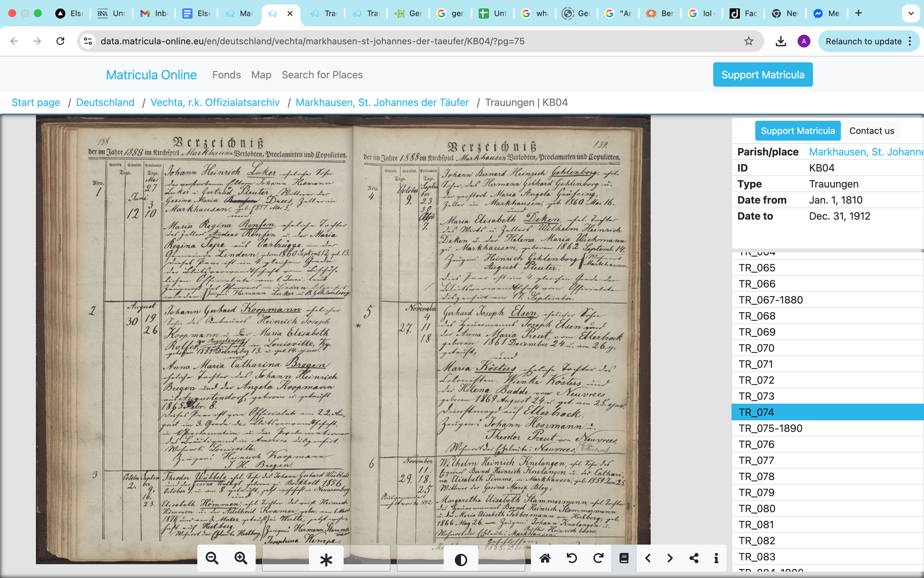Go to the next register page
Screen dimensions: 924x578
pos(670,558)
